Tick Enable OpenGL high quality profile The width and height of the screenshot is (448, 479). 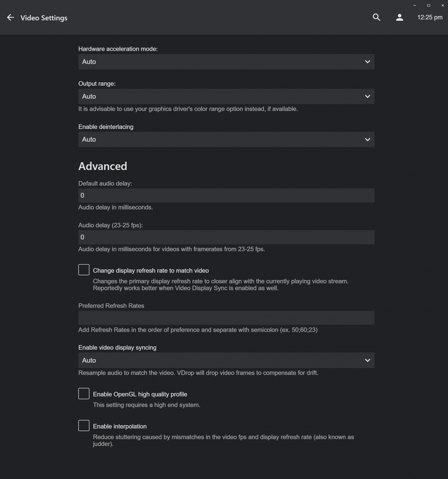[x=84, y=394]
